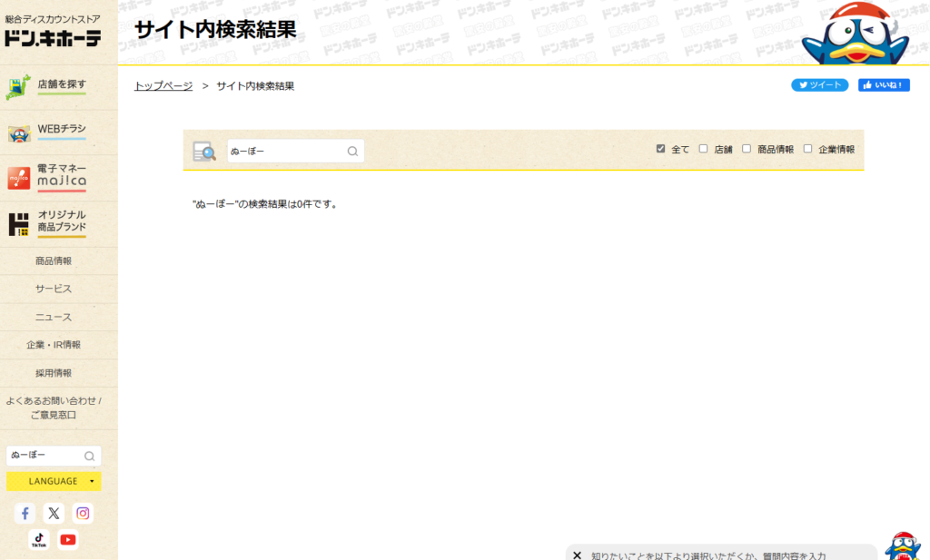This screenshot has width=930, height=560.
Task: Expand the LANGUAGE dropdown
Action: click(54, 481)
